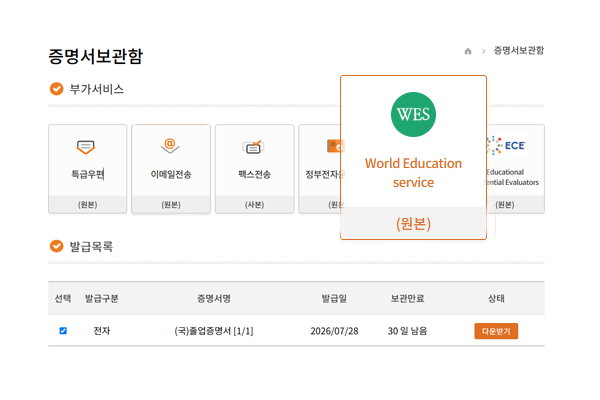
Task: Click the 상태 column header
Action: click(496, 299)
